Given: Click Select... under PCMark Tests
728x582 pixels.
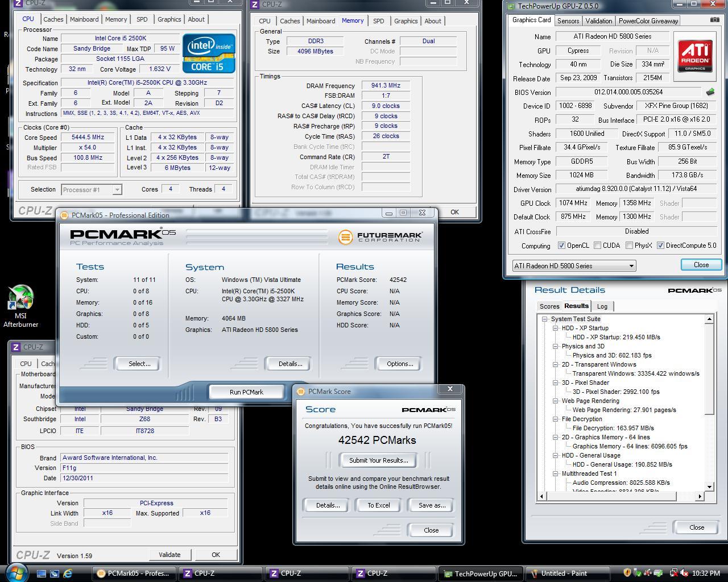Looking at the screenshot, I should (139, 364).
